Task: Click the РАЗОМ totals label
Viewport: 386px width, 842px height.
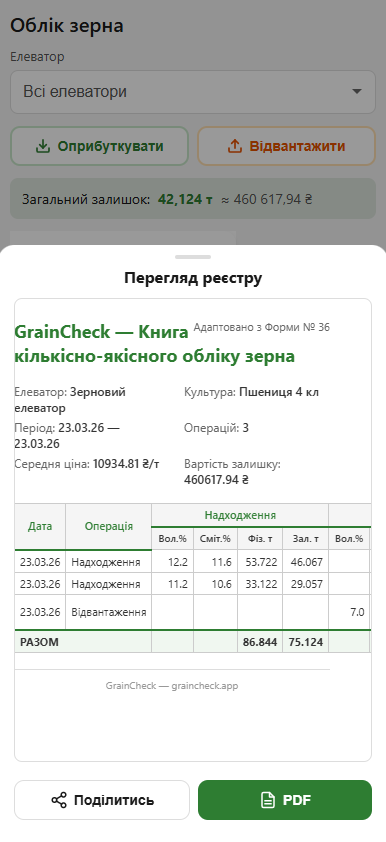Action: (39, 642)
